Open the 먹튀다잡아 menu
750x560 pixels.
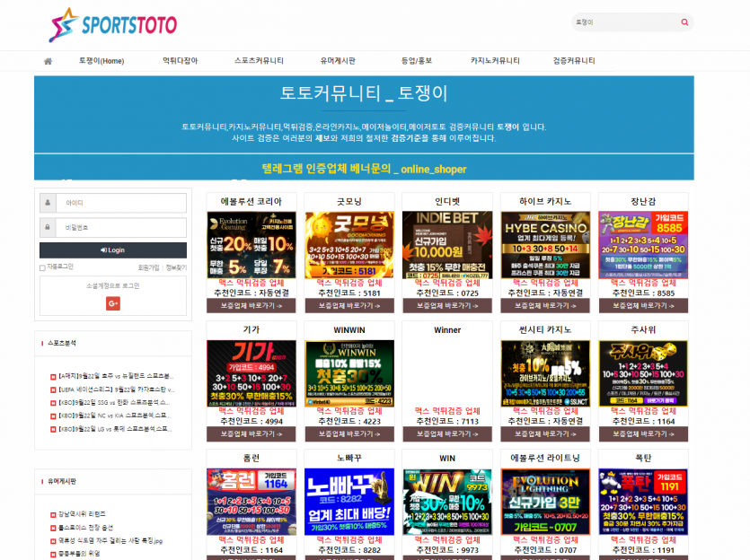pos(180,61)
